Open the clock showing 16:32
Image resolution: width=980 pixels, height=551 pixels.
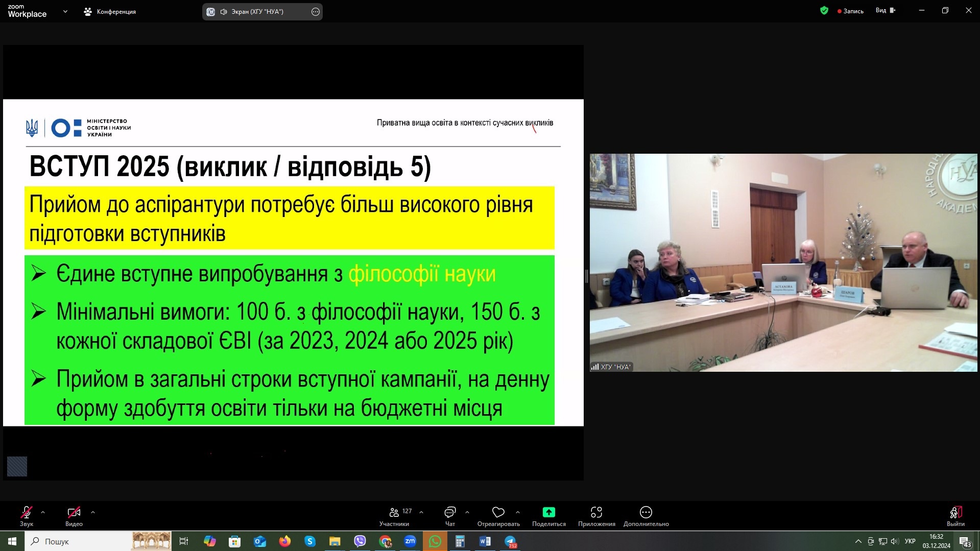(x=937, y=541)
